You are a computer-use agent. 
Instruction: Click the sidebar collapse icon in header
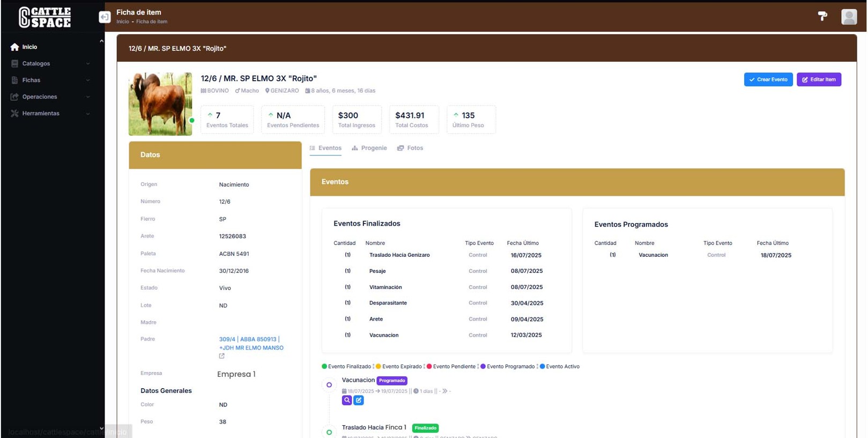pyautogui.click(x=105, y=17)
